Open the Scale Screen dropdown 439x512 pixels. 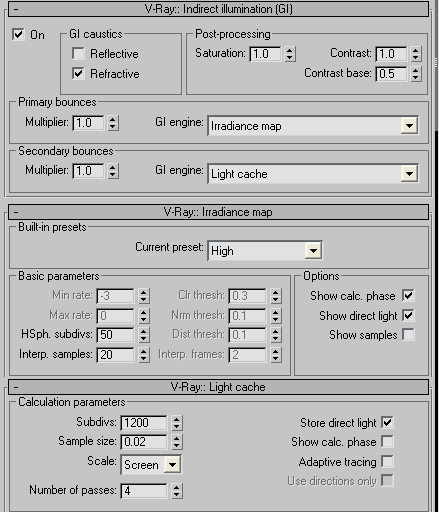[172, 464]
